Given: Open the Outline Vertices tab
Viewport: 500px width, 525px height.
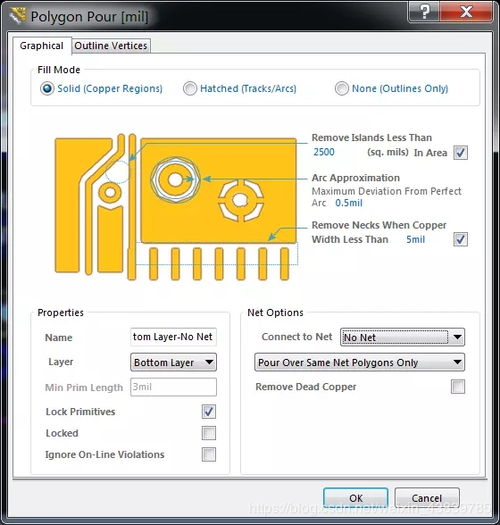Looking at the screenshot, I should (x=111, y=46).
